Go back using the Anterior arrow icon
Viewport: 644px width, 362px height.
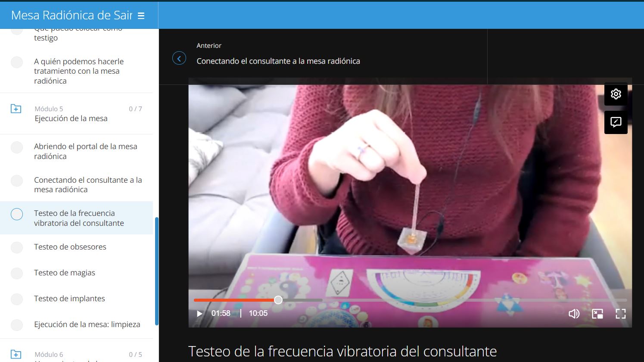tap(179, 58)
